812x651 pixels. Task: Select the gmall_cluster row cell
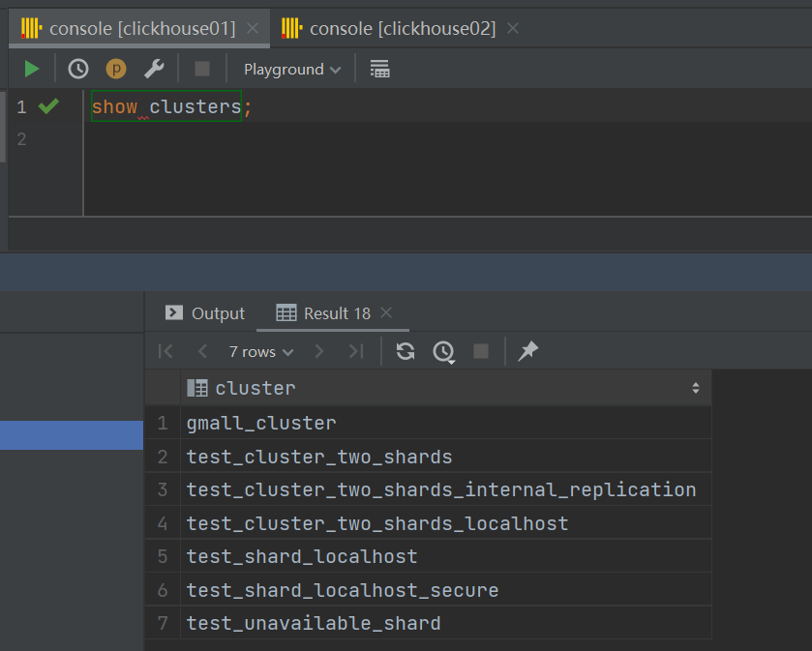tap(261, 423)
